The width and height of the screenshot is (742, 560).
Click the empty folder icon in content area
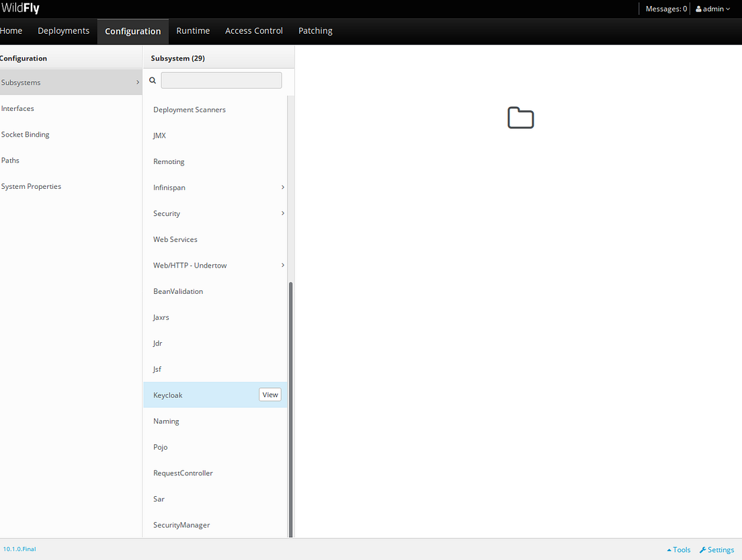[x=521, y=118]
